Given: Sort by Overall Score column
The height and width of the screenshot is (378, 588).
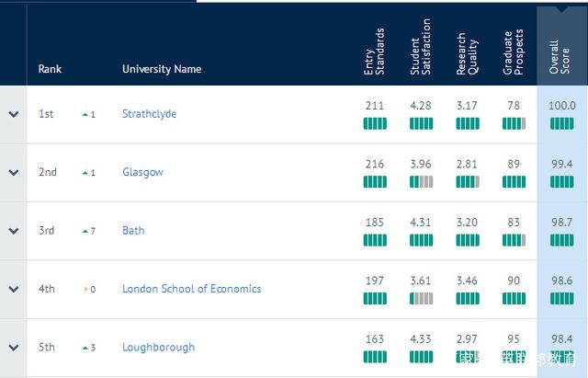Looking at the screenshot, I should (x=560, y=51).
